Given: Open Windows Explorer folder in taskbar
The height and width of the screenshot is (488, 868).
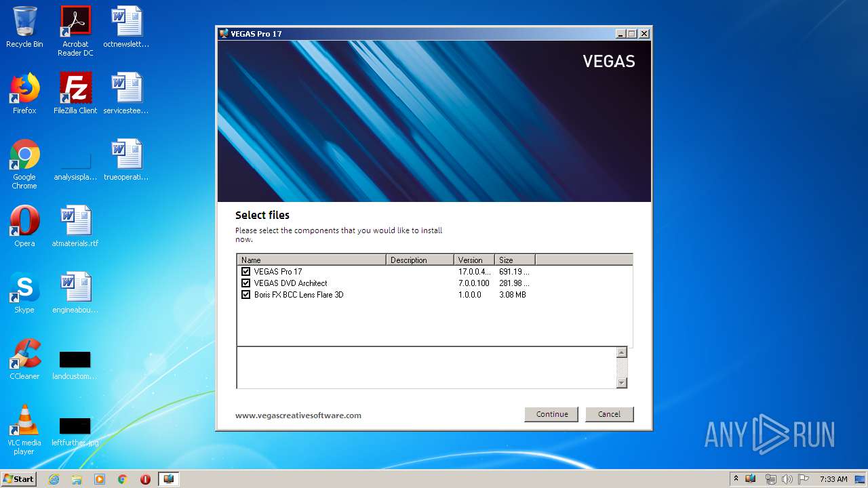Looking at the screenshot, I should tap(77, 479).
